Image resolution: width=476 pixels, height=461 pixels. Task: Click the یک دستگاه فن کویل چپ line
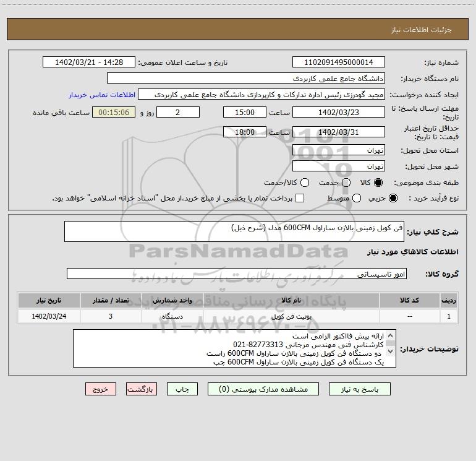coord(299,362)
